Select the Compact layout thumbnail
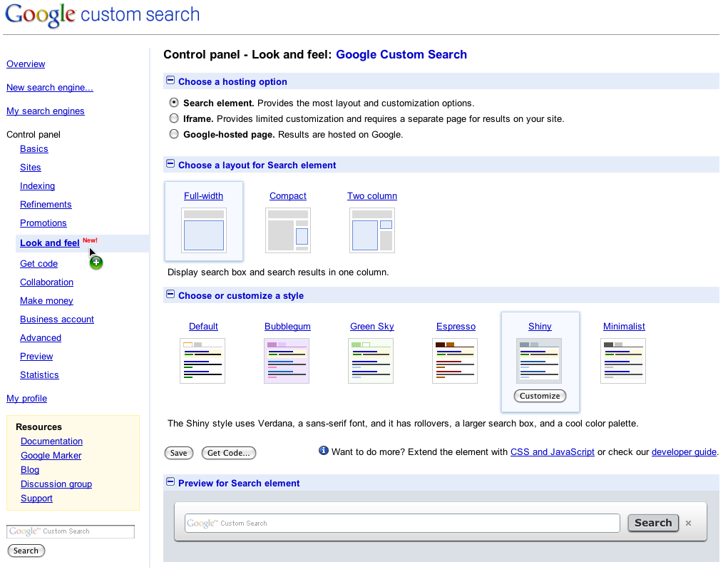The height and width of the screenshot is (572, 728). [x=288, y=230]
